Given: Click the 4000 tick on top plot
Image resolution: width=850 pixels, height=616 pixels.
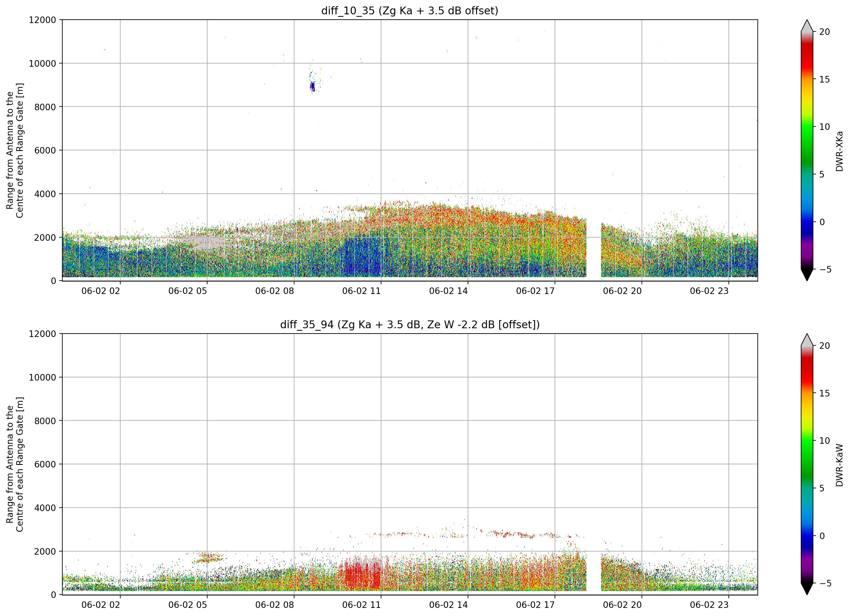Looking at the screenshot, I should 45,194.
